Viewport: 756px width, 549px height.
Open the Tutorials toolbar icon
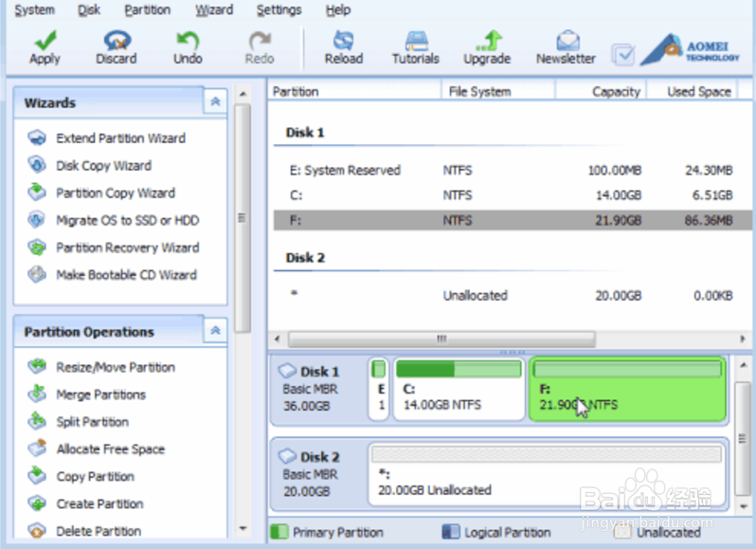[x=416, y=41]
